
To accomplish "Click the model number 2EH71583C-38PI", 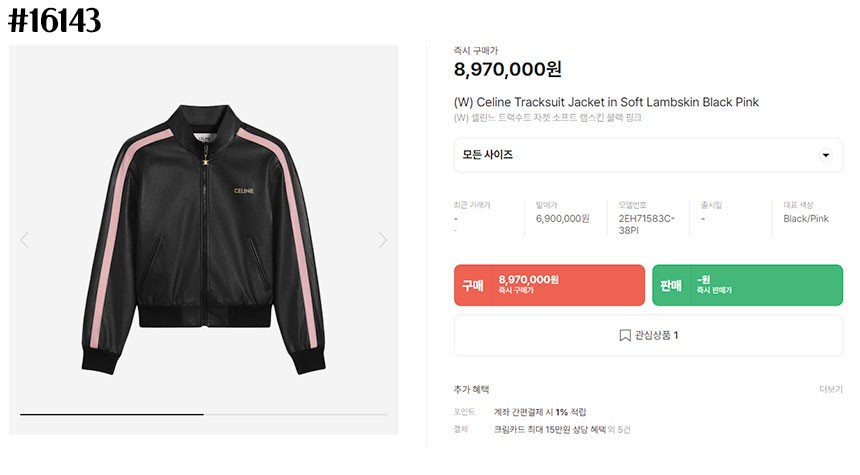I will (x=646, y=224).
